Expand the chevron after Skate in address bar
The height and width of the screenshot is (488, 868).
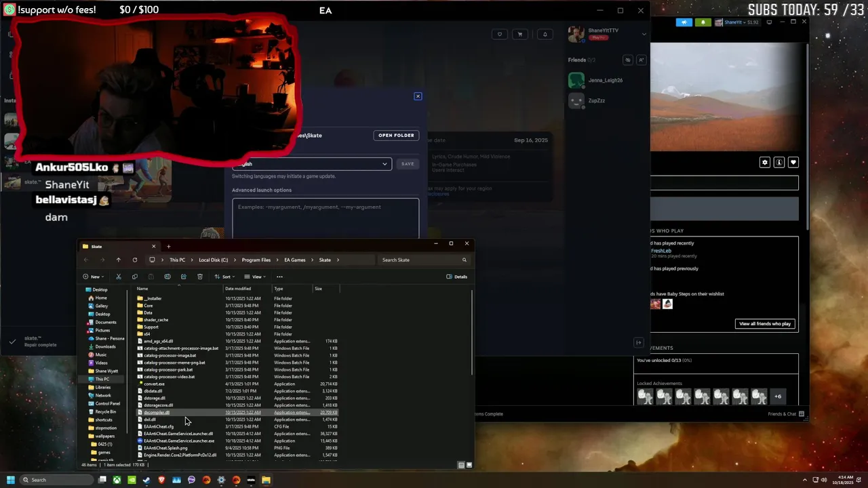click(338, 260)
